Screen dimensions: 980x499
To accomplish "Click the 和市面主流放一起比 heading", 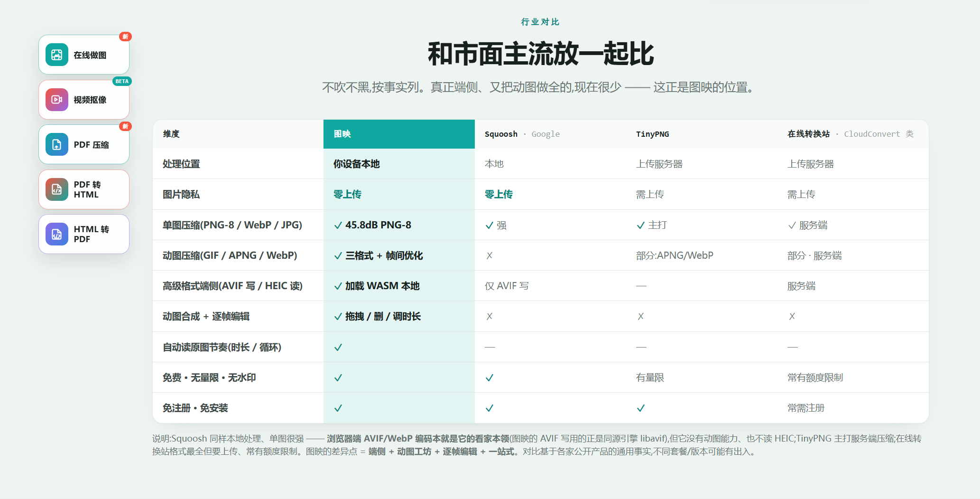I will (541, 54).
